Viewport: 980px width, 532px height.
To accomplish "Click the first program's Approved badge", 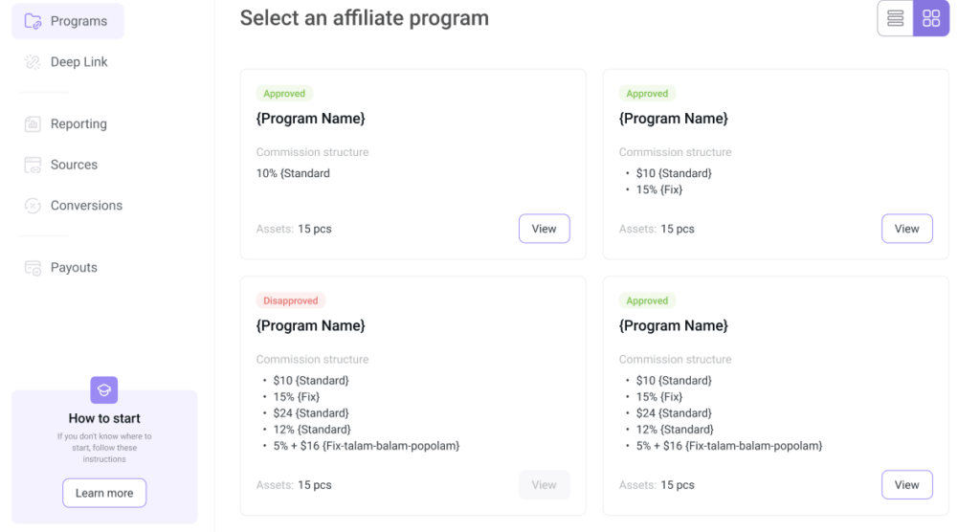I will (x=284, y=94).
